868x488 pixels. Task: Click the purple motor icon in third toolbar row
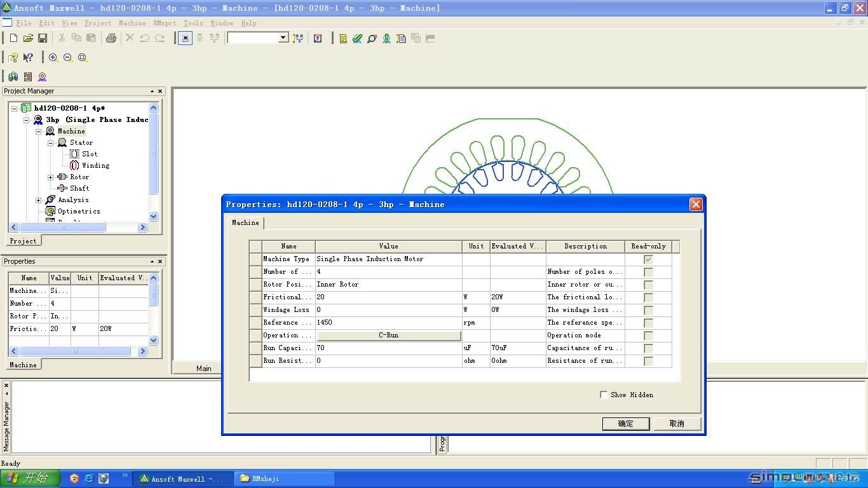pos(43,77)
